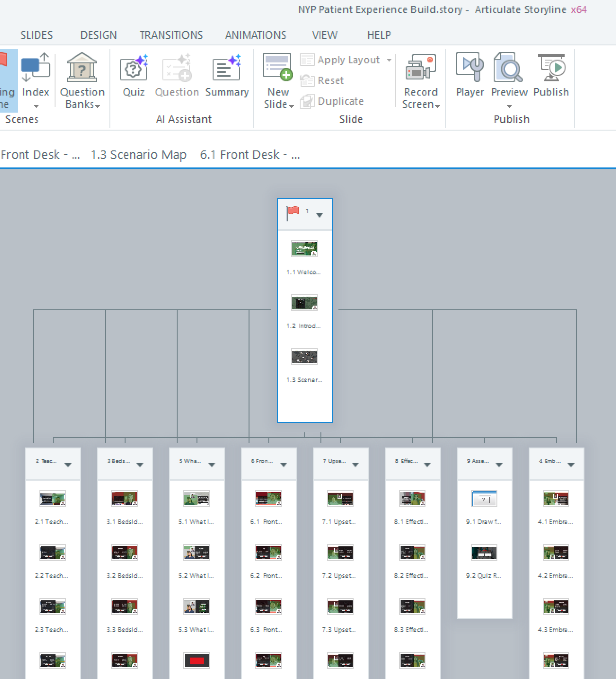Select the 9.1 Draw from bank thumbnail

(484, 499)
